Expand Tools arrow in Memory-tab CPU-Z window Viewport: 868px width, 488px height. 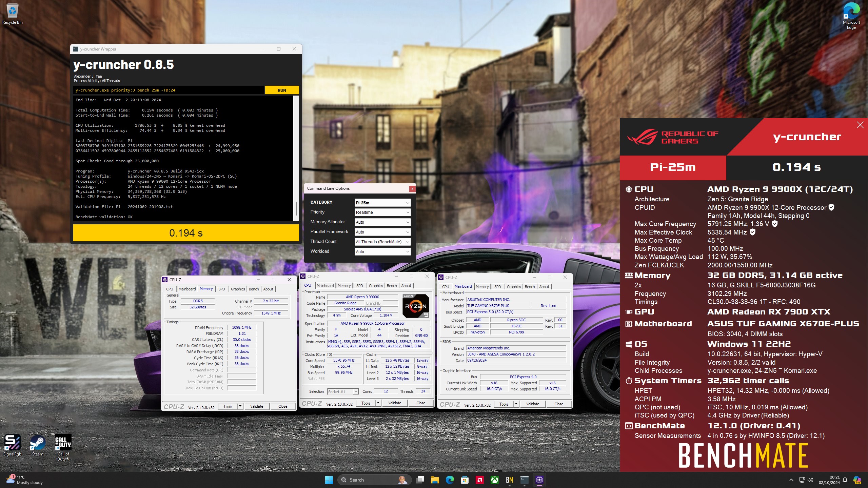pyautogui.click(x=240, y=406)
